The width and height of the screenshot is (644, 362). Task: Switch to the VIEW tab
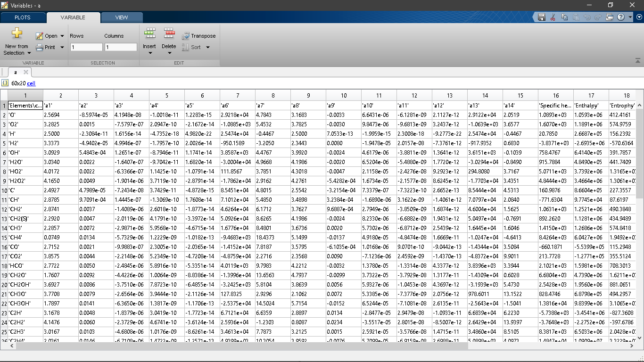coord(122,17)
